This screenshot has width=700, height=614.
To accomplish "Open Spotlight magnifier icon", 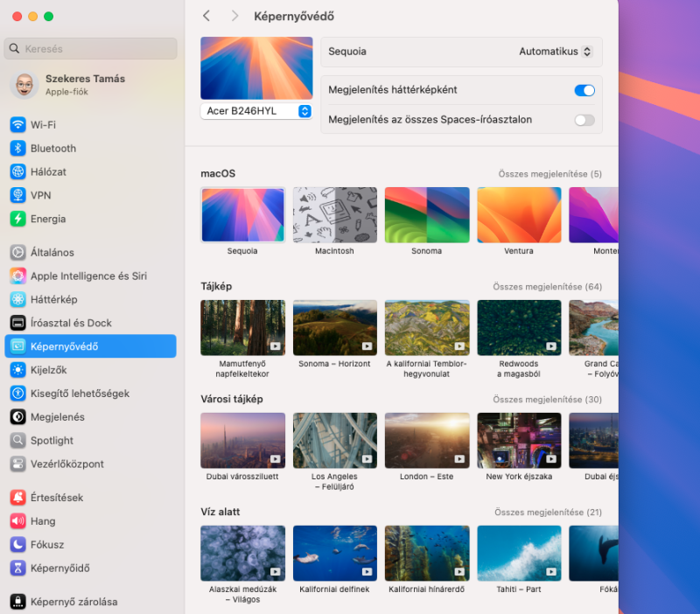I will point(17,441).
